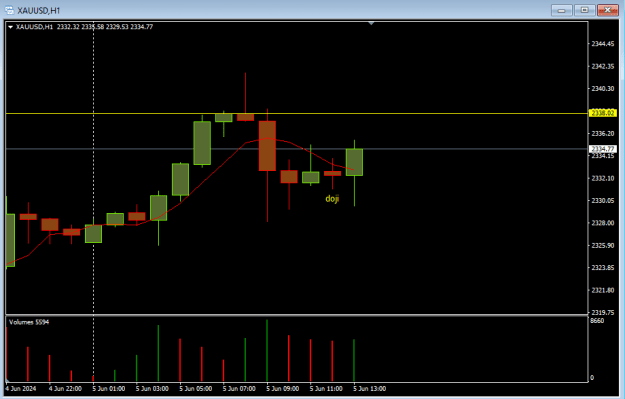Click the time axis label 4 Jun 22:00

[x=65, y=389]
